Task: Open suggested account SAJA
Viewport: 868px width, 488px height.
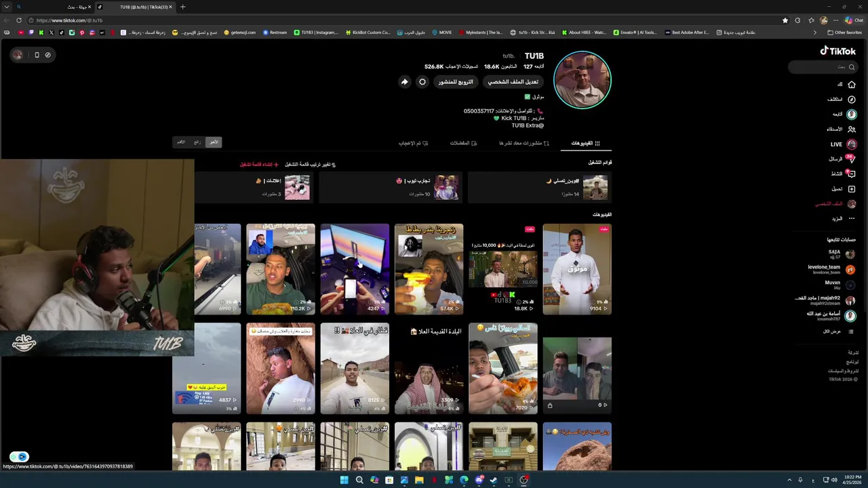Action: (841, 254)
